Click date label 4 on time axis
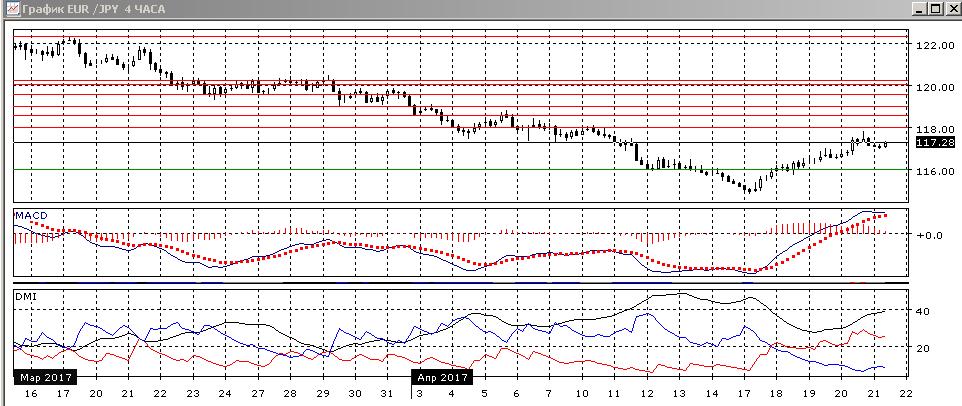This screenshot has width=962, height=406. coord(452,393)
